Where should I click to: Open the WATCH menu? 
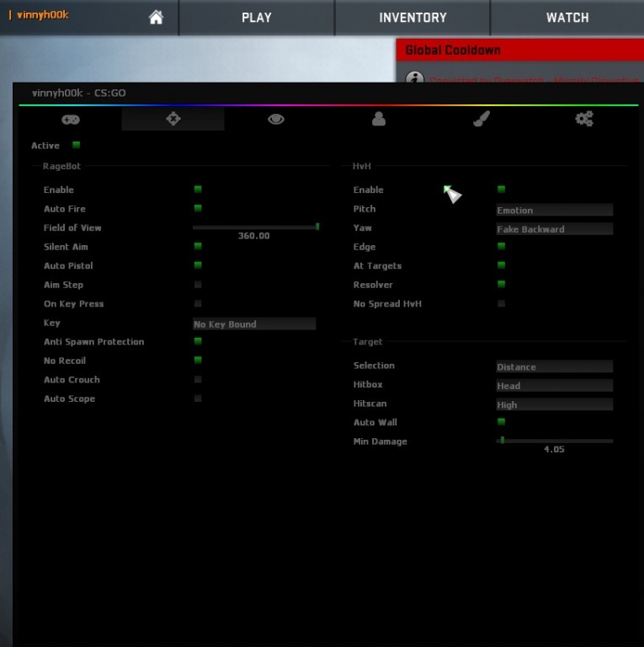pyautogui.click(x=567, y=18)
